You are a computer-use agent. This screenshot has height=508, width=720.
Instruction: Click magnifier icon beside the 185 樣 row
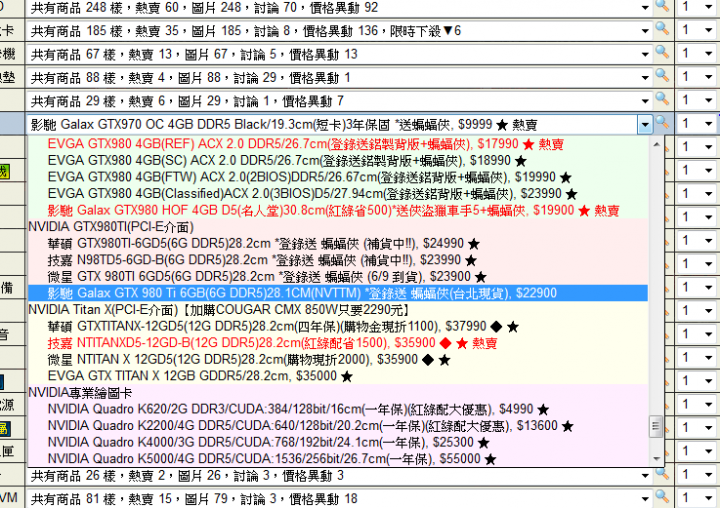(x=662, y=28)
